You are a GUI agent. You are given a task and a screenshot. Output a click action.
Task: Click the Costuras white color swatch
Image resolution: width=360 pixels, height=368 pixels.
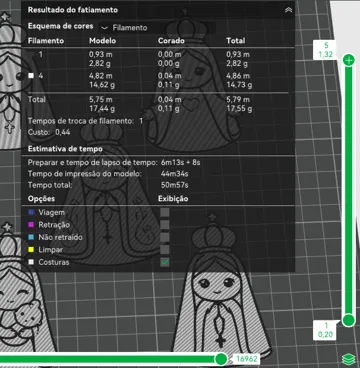pos(31,262)
